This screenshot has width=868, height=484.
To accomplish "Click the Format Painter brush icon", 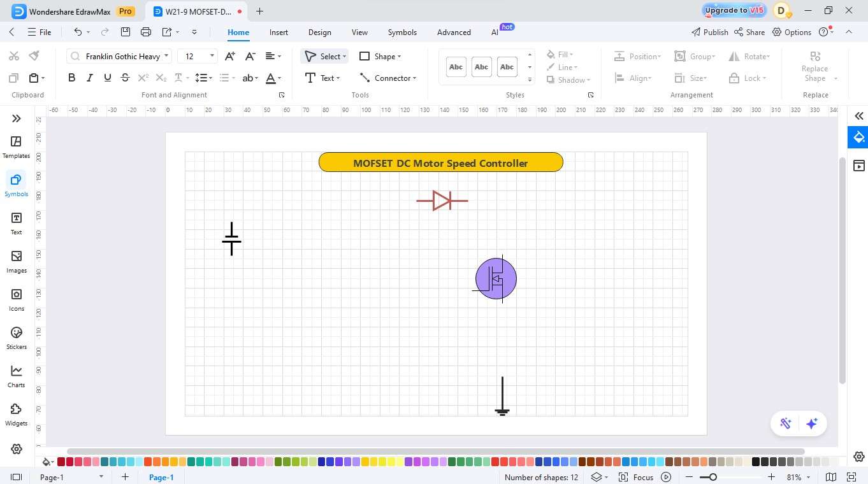I will [x=34, y=56].
